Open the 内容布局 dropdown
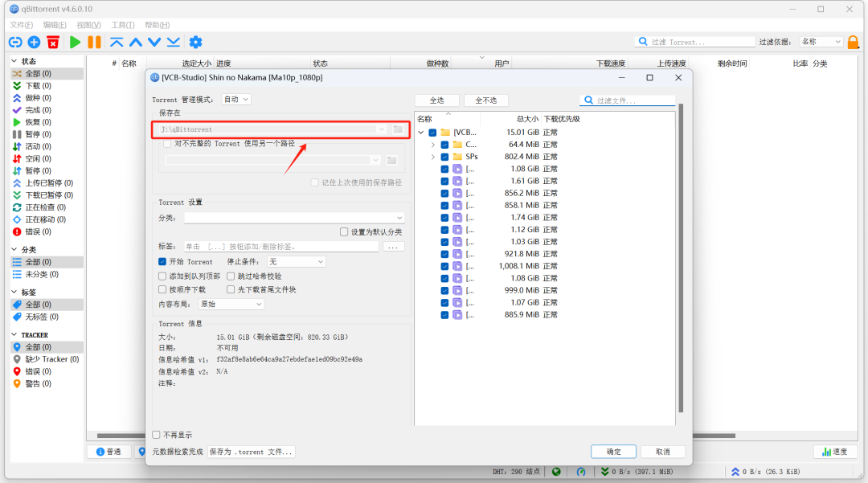868x483 pixels. (x=231, y=305)
